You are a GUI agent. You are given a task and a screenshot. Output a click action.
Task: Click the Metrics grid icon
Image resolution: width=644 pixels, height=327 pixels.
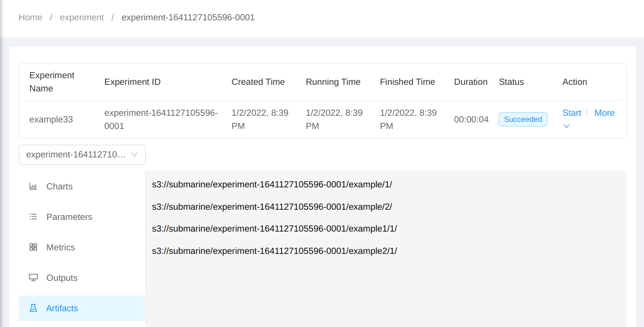[x=33, y=247]
